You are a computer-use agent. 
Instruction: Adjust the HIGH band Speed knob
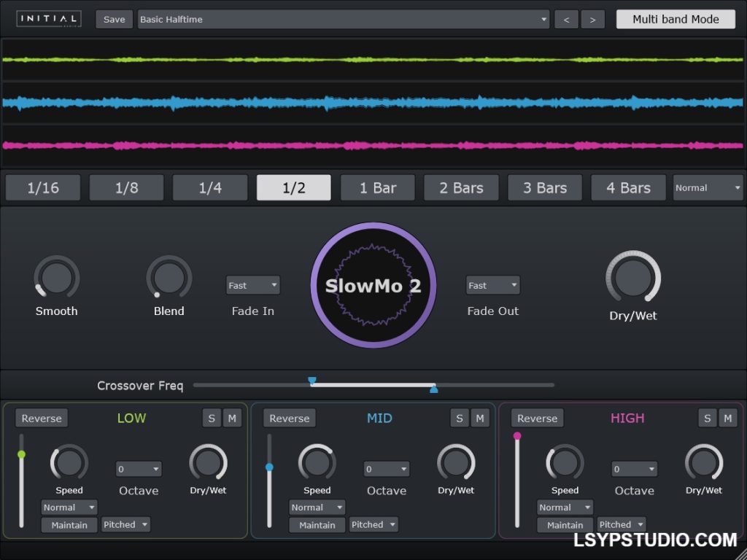pos(565,462)
